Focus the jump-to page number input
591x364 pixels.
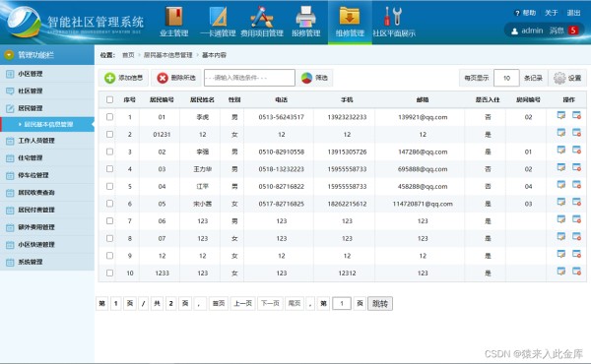point(342,303)
